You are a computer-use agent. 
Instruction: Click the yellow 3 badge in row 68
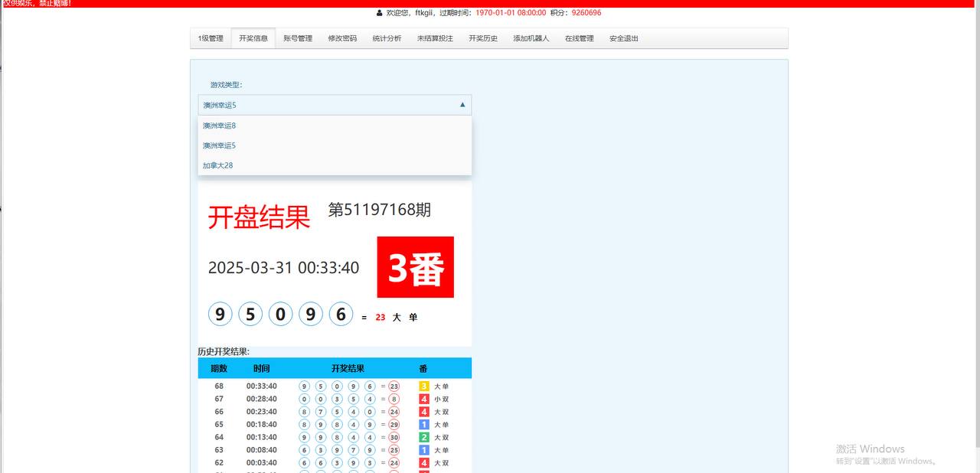[x=424, y=387]
